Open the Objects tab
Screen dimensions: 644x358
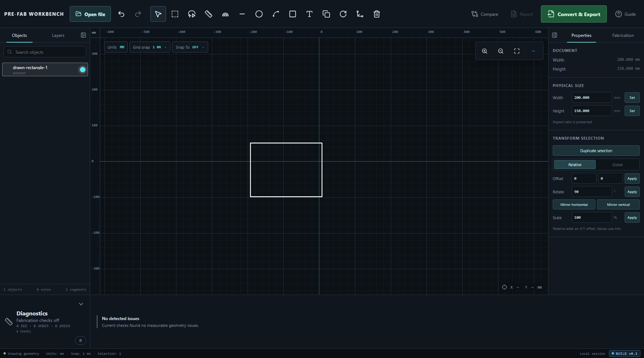point(19,35)
